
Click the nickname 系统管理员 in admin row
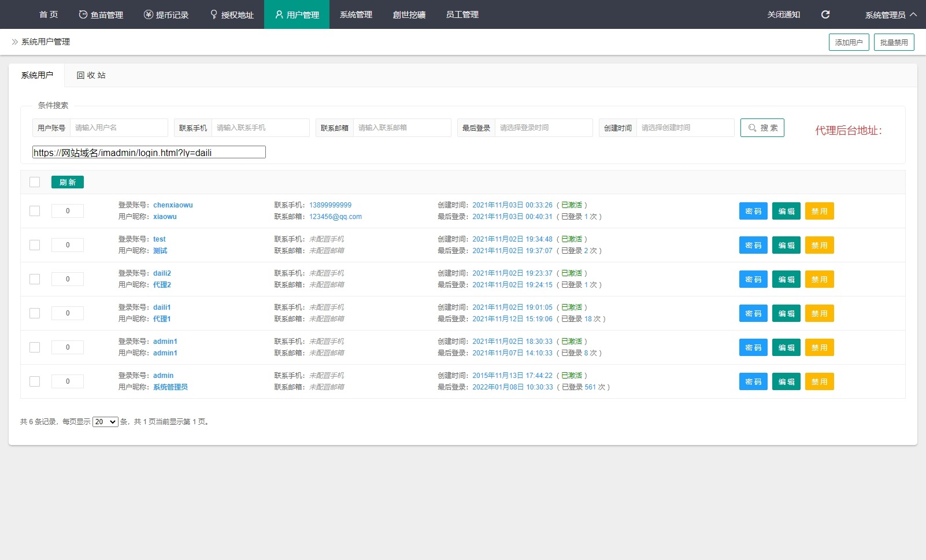(171, 387)
